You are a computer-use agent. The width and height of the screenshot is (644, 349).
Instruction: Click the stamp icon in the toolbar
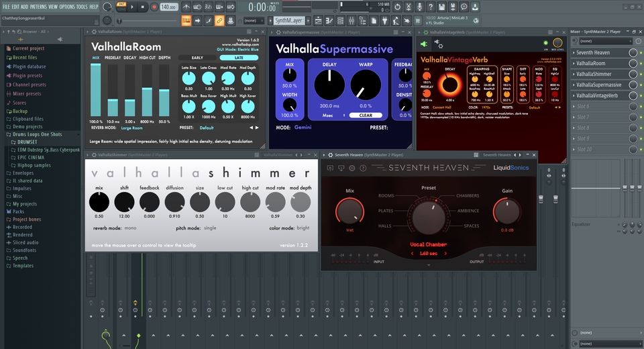click(x=230, y=21)
